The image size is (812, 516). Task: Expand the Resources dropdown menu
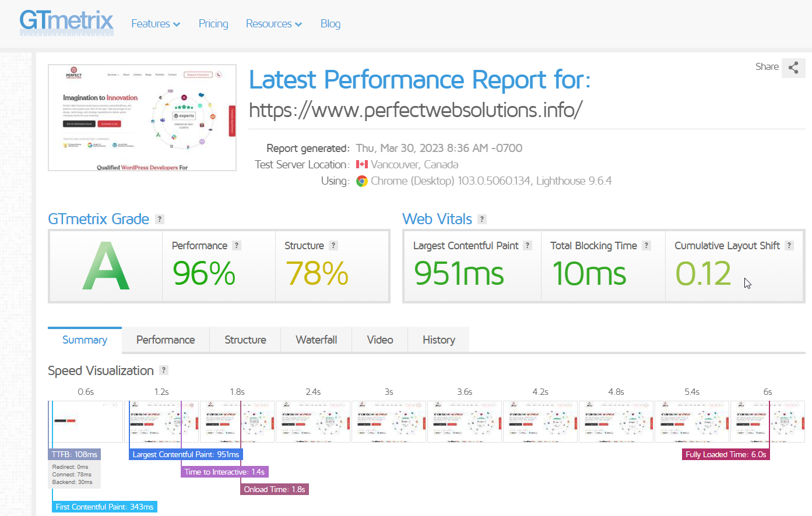tap(274, 24)
